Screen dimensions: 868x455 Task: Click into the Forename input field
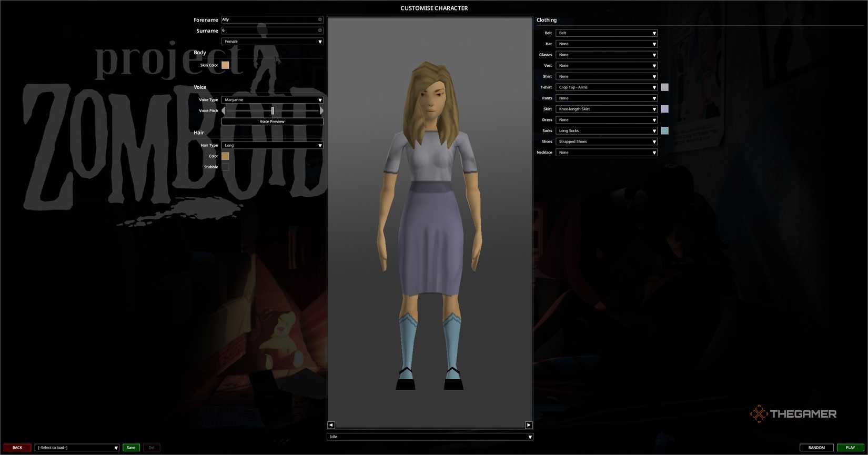coord(272,19)
